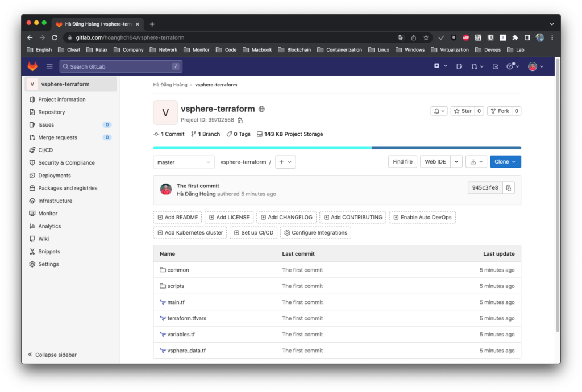Open the add-file plus dropdown
The image size is (582, 392).
pos(285,162)
